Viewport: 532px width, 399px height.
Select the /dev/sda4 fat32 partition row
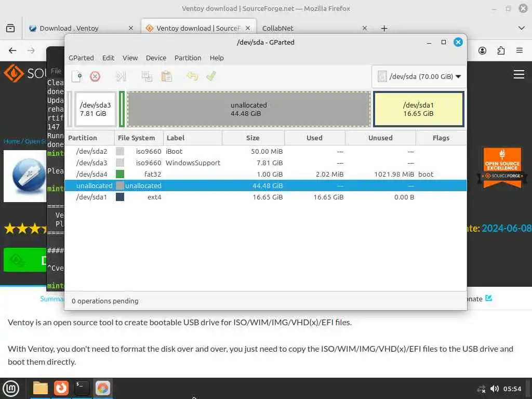click(x=265, y=175)
